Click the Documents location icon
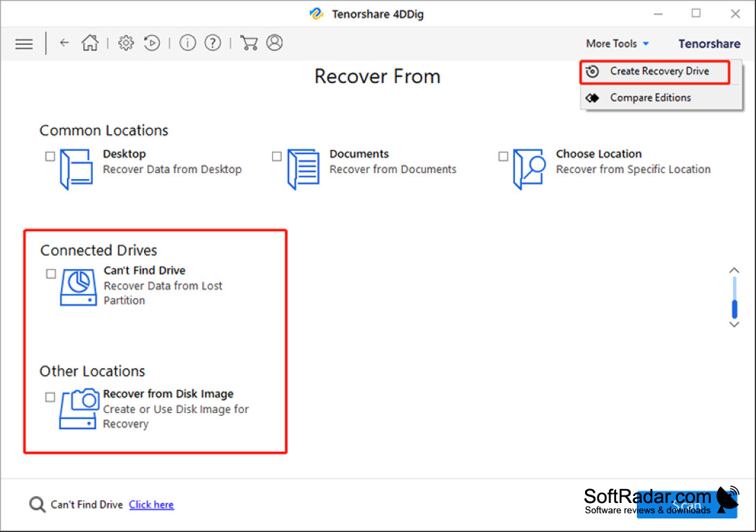756x532 pixels. pyautogui.click(x=303, y=169)
